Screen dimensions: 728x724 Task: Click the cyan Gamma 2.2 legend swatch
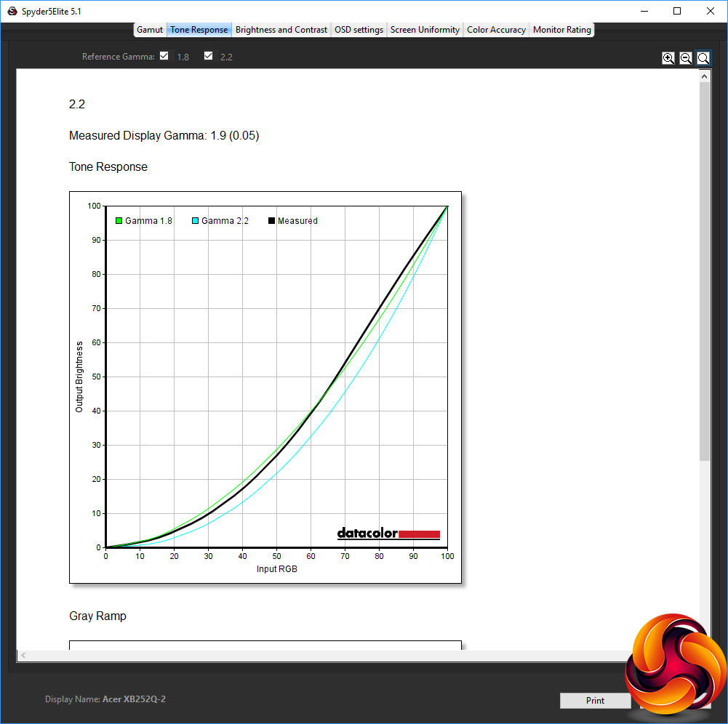click(196, 221)
